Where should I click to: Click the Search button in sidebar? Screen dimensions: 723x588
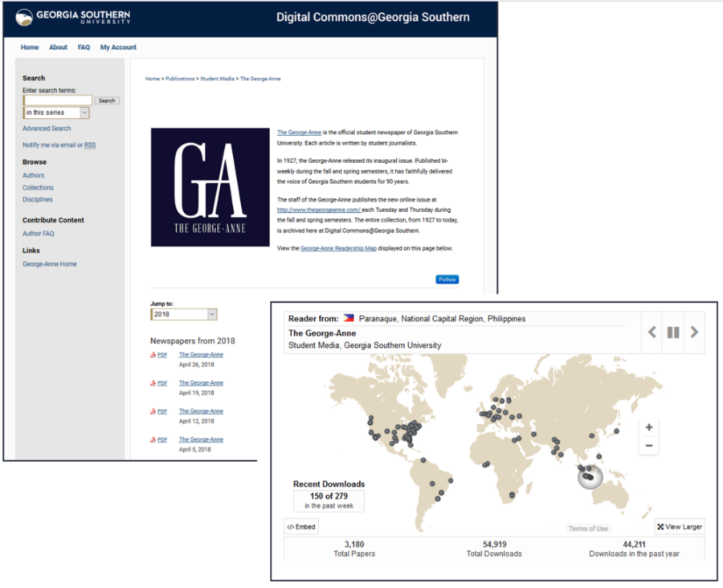(107, 100)
